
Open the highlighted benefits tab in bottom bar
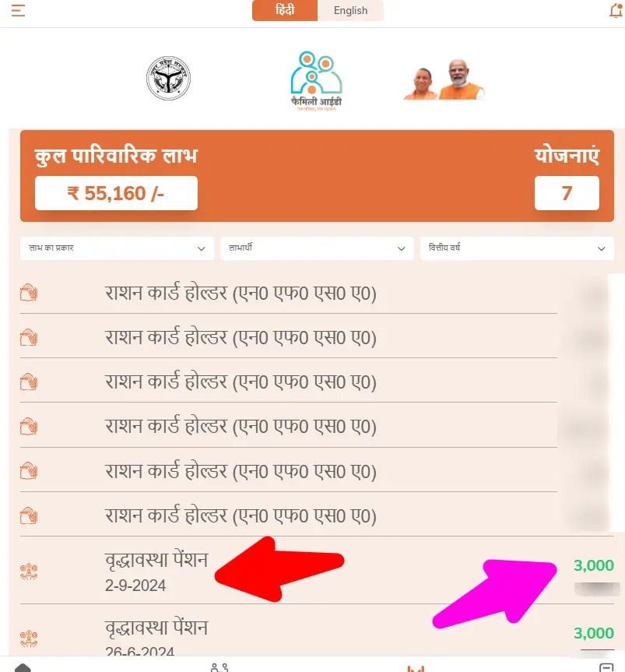416,668
